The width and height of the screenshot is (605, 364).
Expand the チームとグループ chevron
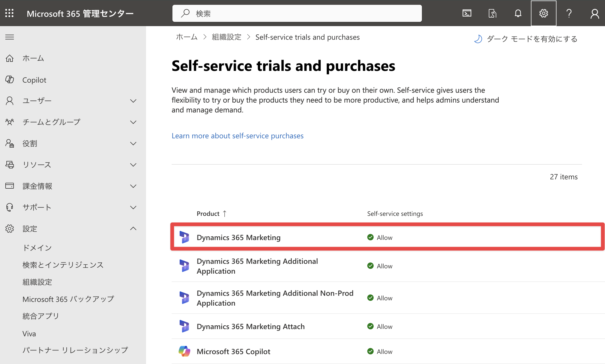coord(133,122)
